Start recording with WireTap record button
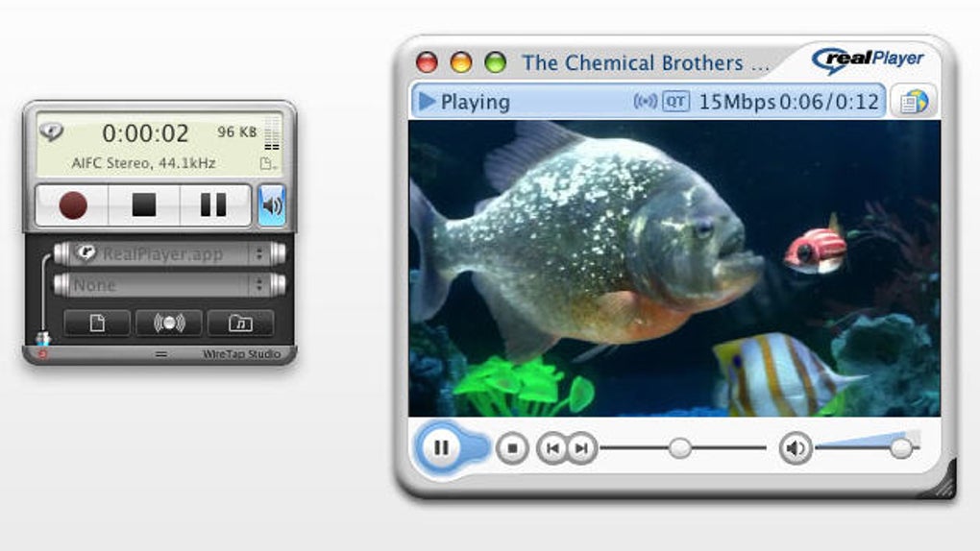This screenshot has height=551, width=980. click(x=72, y=204)
